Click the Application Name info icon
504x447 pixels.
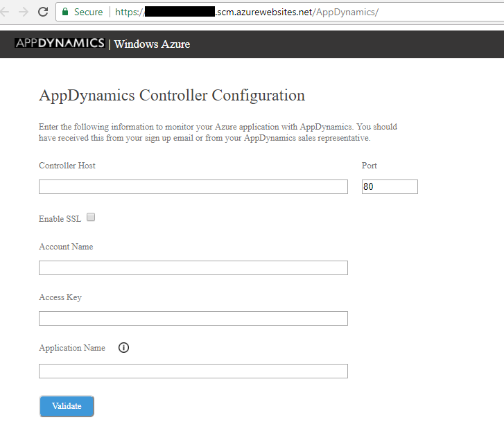coord(124,348)
